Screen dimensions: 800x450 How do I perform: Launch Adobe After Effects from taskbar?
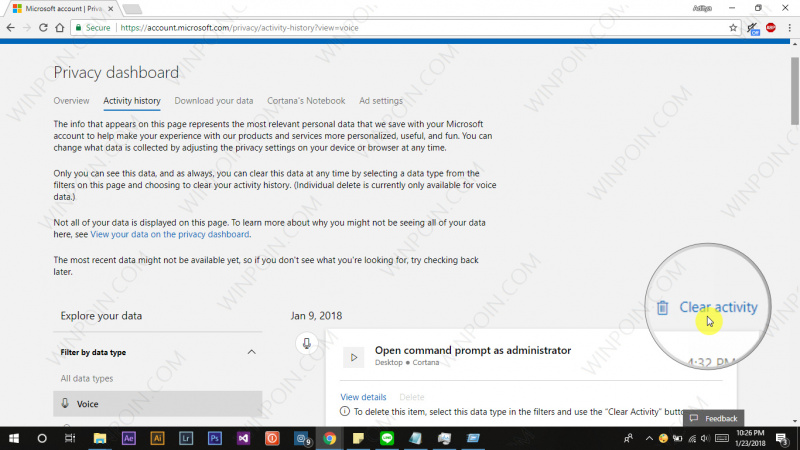129,438
